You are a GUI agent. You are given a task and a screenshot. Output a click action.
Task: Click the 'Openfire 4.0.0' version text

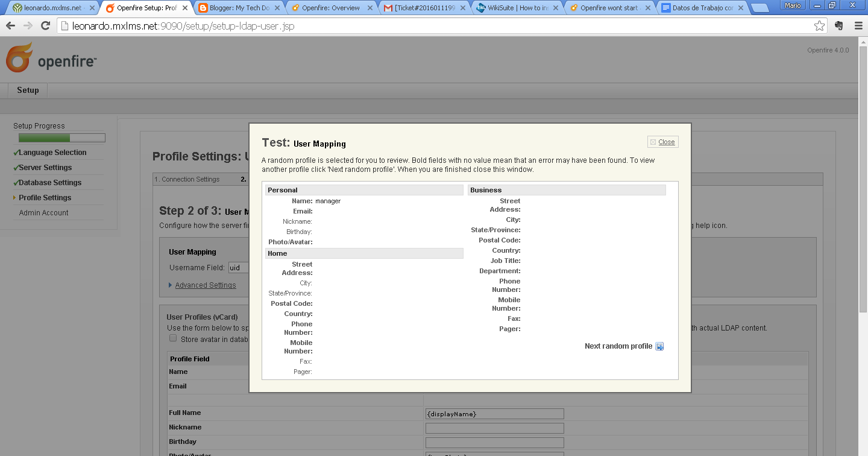click(828, 50)
